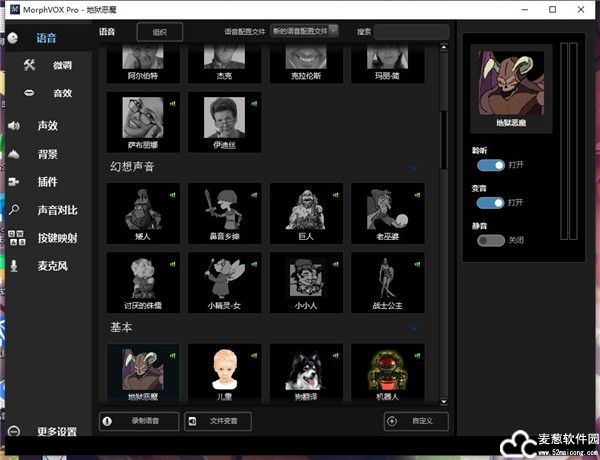Click the 自定义 customize button
The image size is (600, 460).
pyautogui.click(x=416, y=421)
